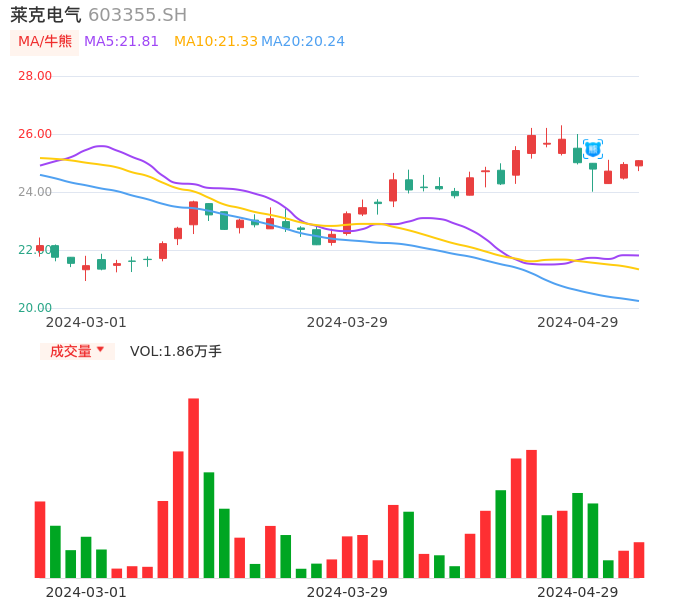
Task: Click the 2024-03-01 date label on price axis
Action: point(86,322)
